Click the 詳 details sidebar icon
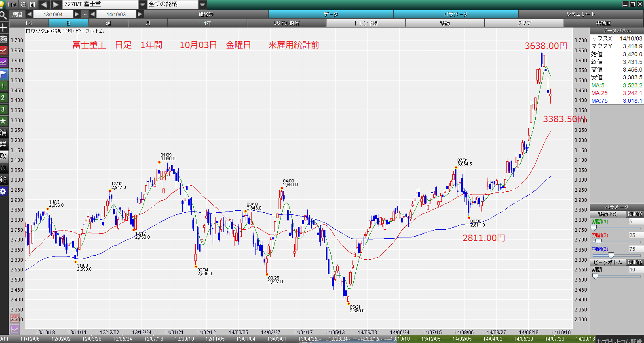 click(x=4, y=144)
